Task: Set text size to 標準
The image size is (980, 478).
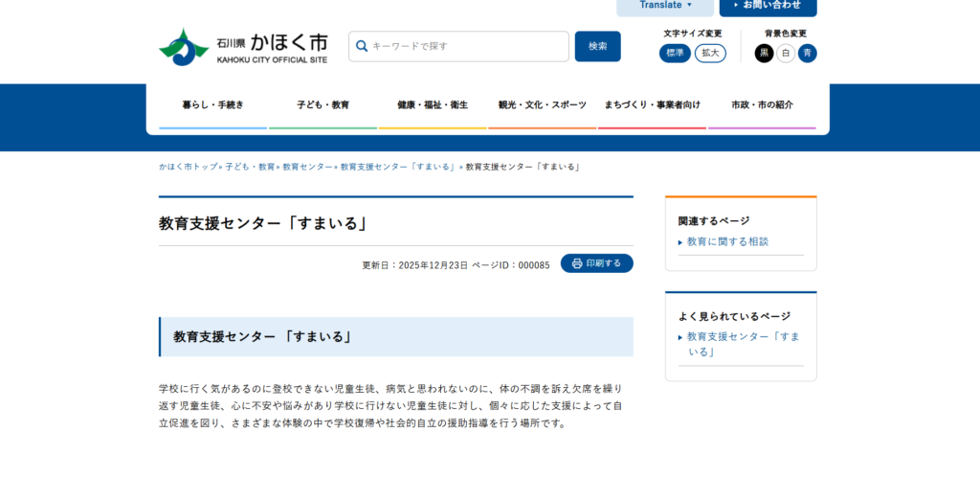Action: pos(675,54)
